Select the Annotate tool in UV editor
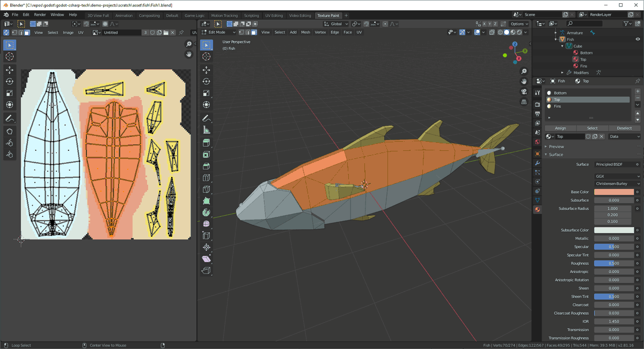 click(10, 118)
